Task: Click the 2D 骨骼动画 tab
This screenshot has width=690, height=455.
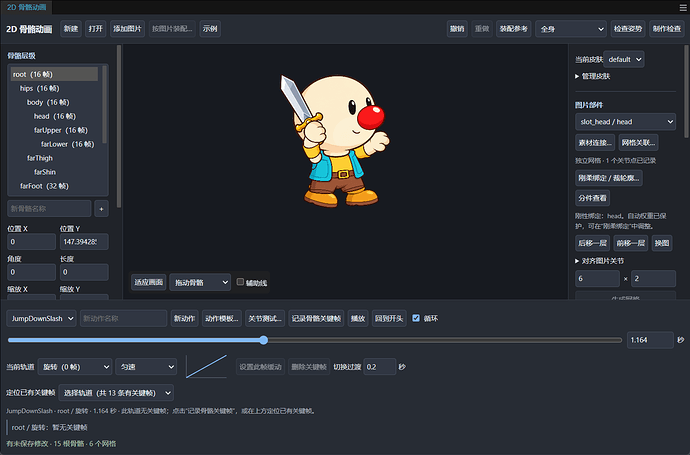Action: (26, 7)
